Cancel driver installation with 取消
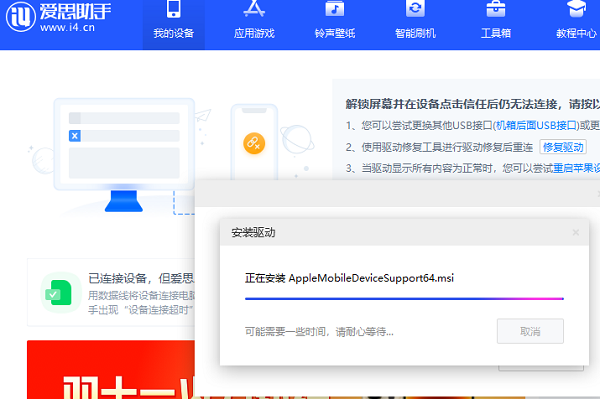This screenshot has width=600, height=399. pyautogui.click(x=530, y=331)
